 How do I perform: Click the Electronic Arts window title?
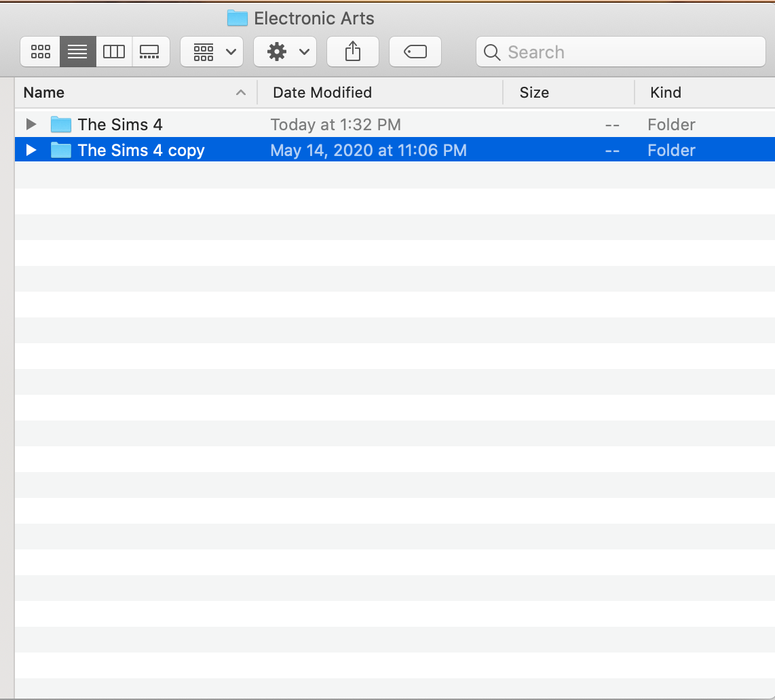click(x=314, y=18)
